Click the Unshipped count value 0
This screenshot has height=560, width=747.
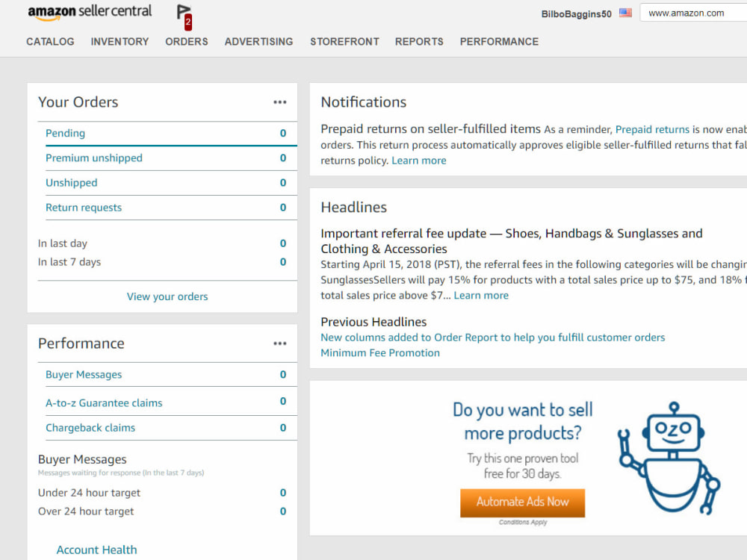point(283,183)
